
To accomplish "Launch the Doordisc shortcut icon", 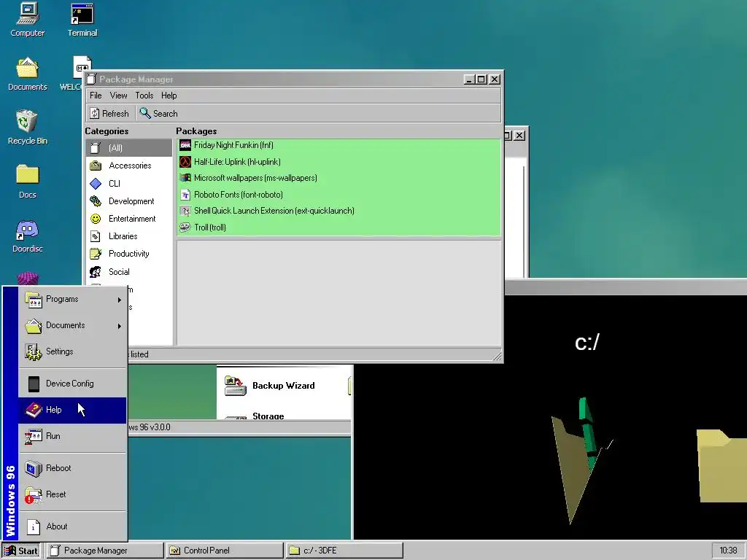I will click(27, 230).
